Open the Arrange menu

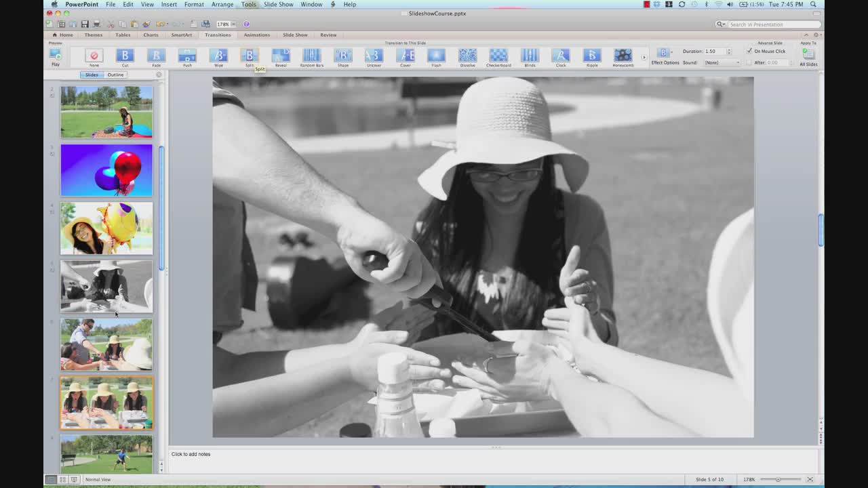222,4
